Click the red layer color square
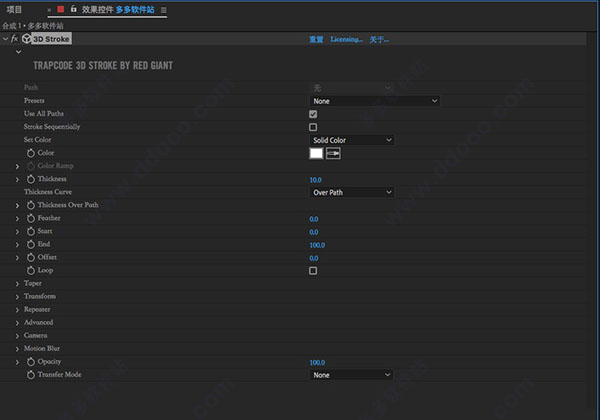The image size is (600, 420). 60,9
